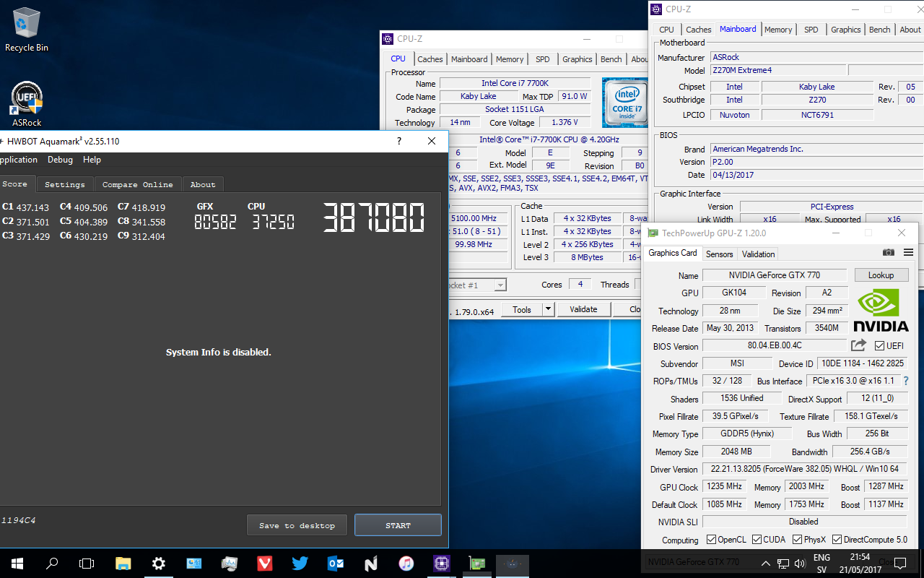Switch to Sensors tab in GPU-Z
Viewport: 924px width, 578px height.
click(x=719, y=254)
